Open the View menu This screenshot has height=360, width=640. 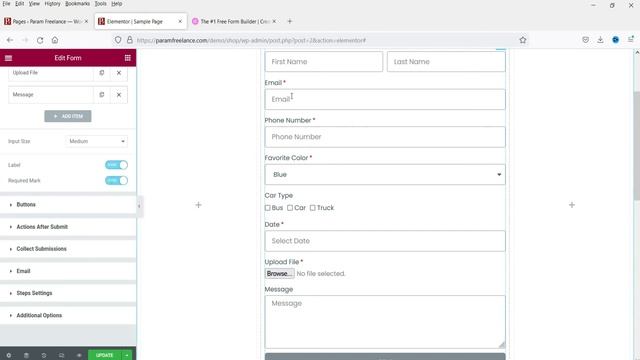(34, 4)
